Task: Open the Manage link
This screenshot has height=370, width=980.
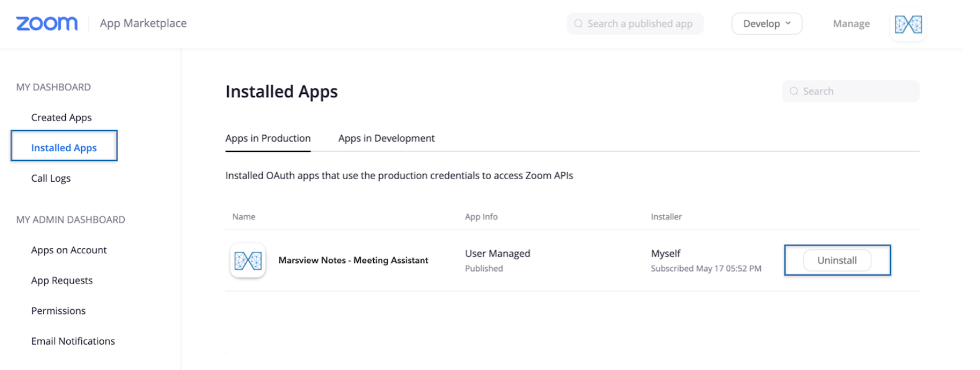Action: (x=851, y=23)
